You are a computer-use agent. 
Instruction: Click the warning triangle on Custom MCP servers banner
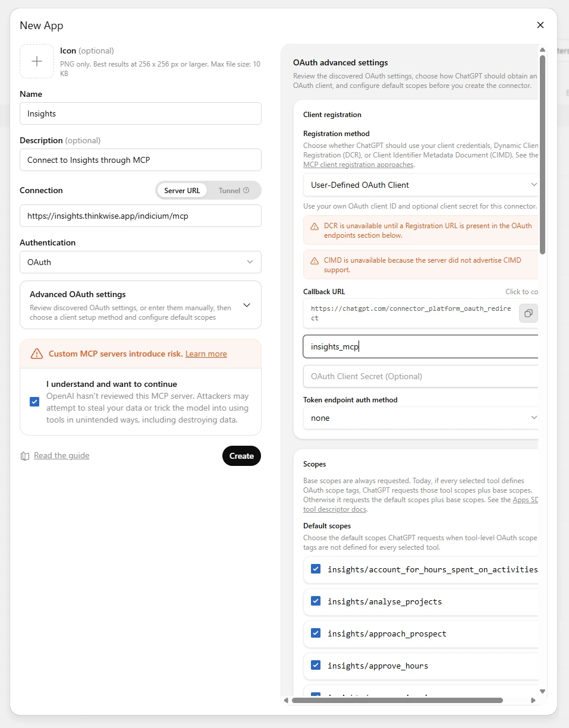pos(37,354)
